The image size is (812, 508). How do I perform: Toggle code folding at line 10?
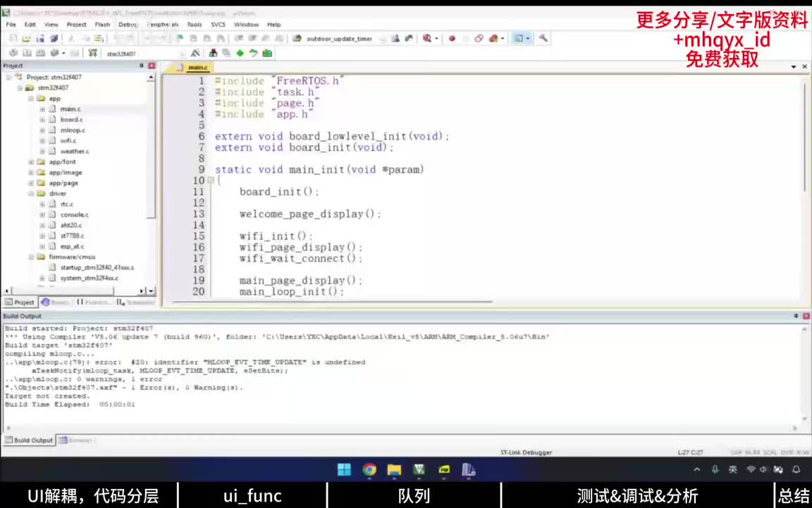pos(210,181)
